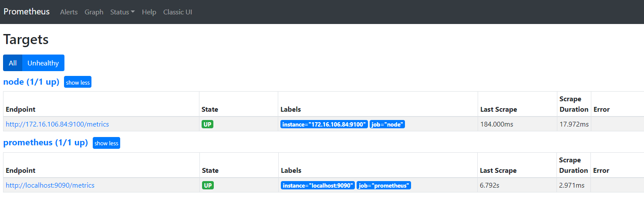Click Labels header in prometheus table
Viewport: 644px width, 216px height.
tap(291, 171)
